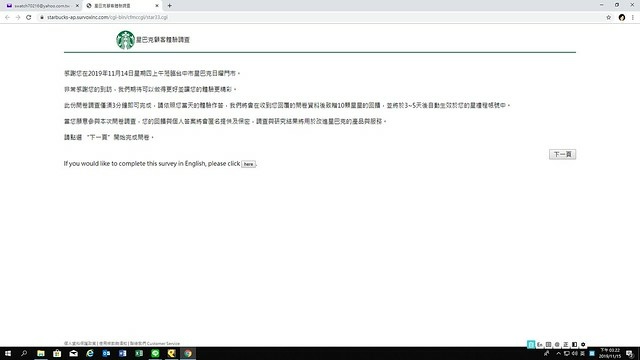
Task: Switch to the Yahoo mail tab
Action: (x=41, y=6)
